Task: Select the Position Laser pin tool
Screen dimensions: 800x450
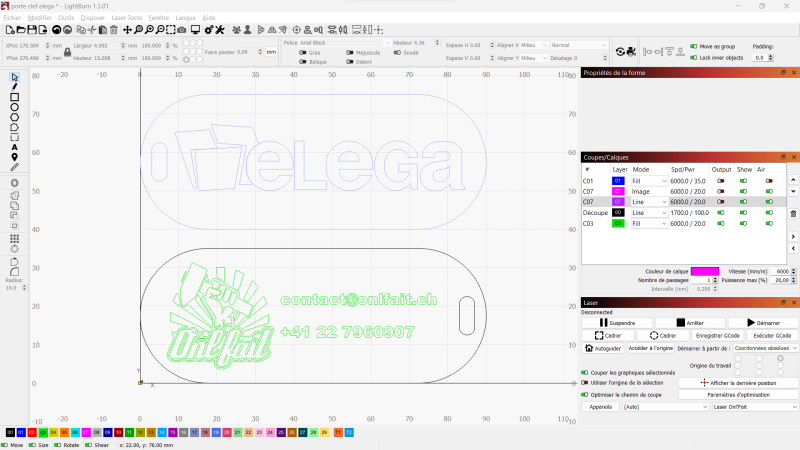Action: tap(14, 157)
